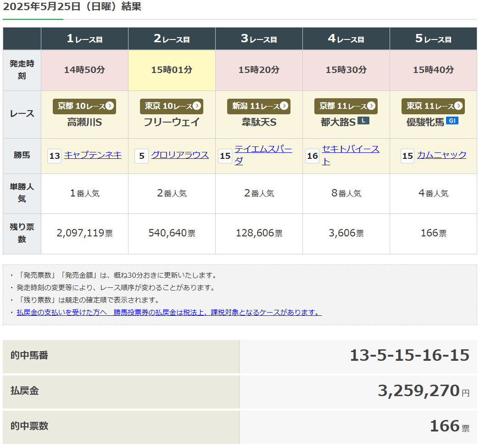Click remaining votes 128,606票
This screenshot has width=480, height=448.
coord(259,233)
